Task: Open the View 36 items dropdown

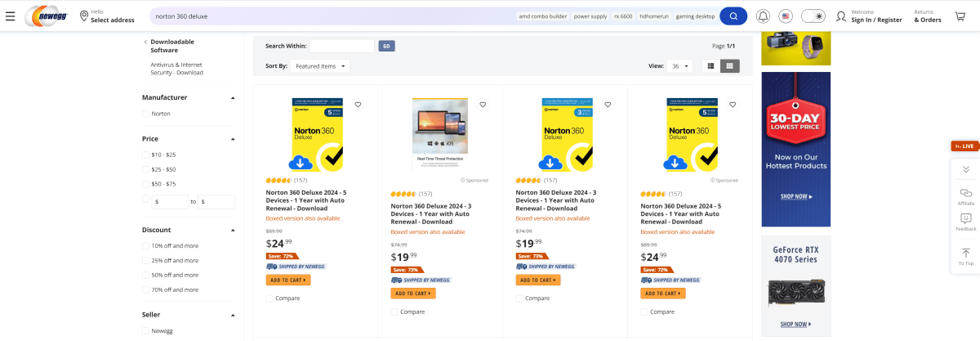Action: [x=679, y=65]
